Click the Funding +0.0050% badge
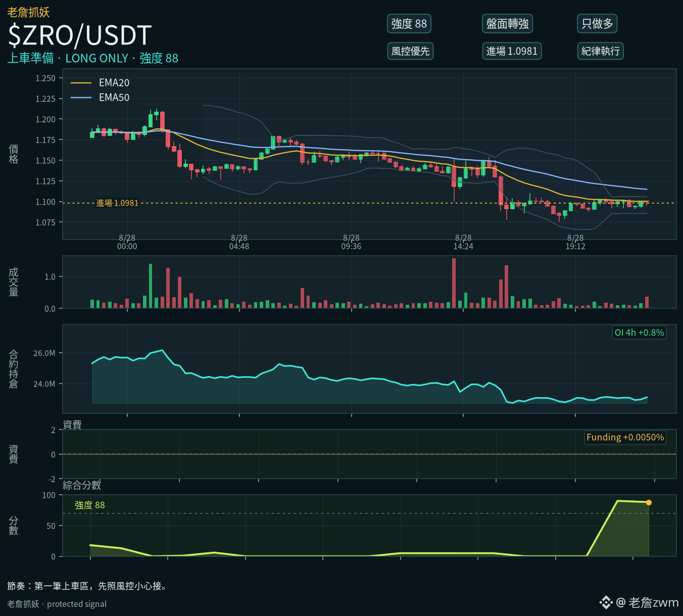The height and width of the screenshot is (616, 683). click(x=625, y=437)
